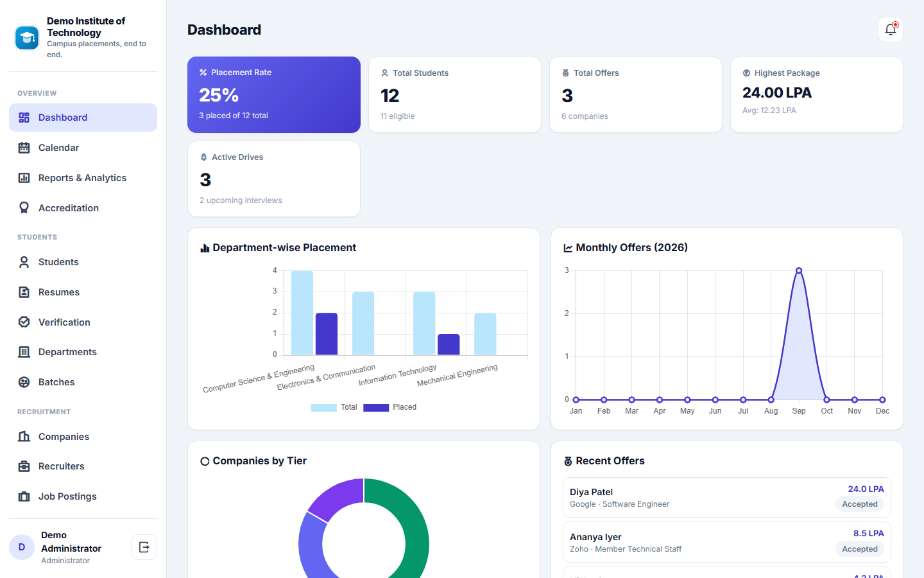Click the Total Students card
Viewport: 924px width, 578px height.
click(x=455, y=95)
